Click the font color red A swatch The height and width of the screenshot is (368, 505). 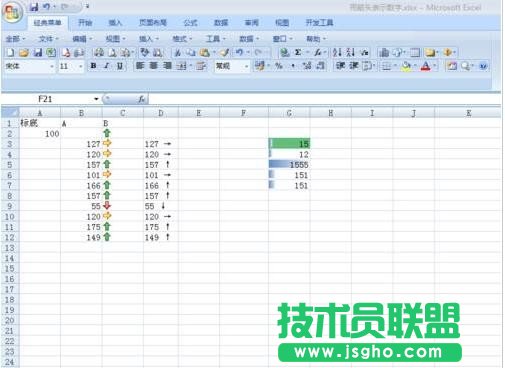[425, 66]
